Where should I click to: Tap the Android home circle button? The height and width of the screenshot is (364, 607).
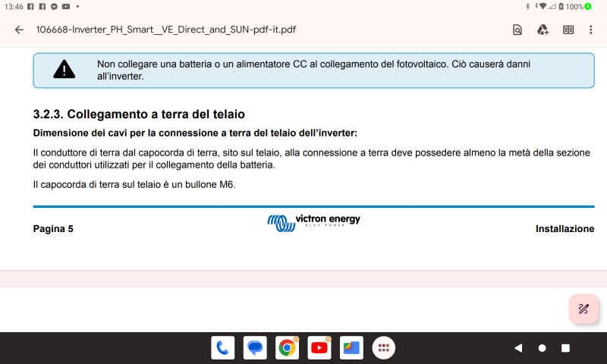542,348
